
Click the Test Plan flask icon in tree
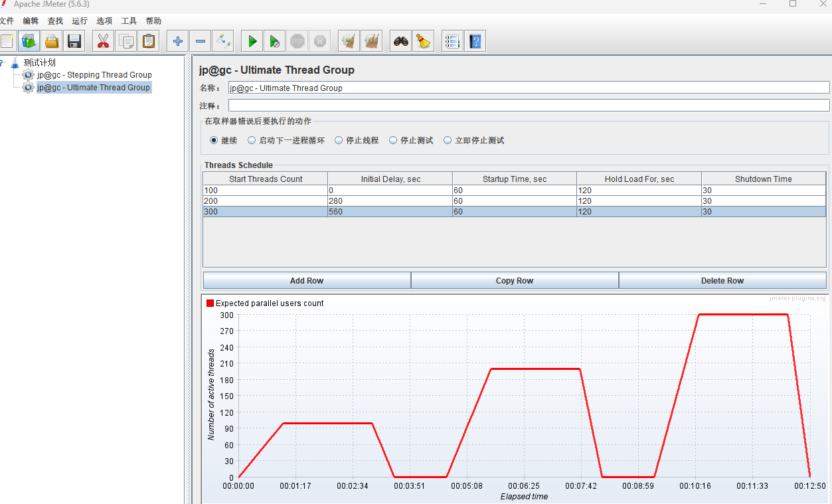coord(15,62)
